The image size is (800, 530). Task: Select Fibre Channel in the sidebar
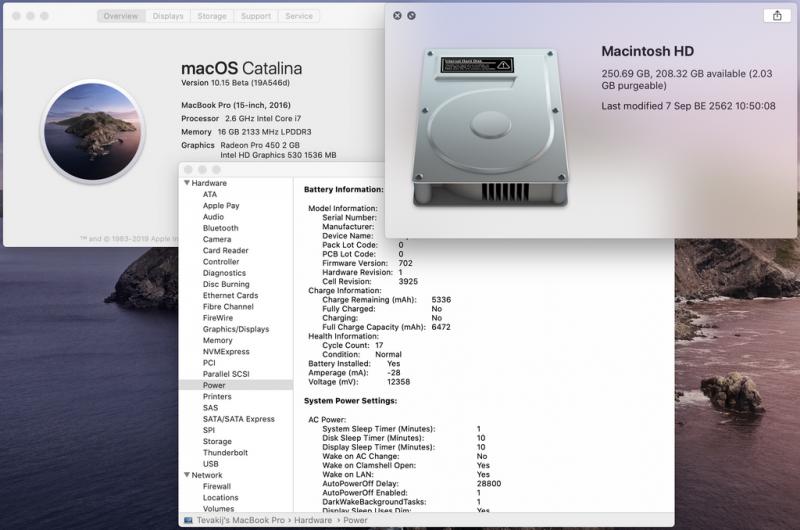point(228,307)
